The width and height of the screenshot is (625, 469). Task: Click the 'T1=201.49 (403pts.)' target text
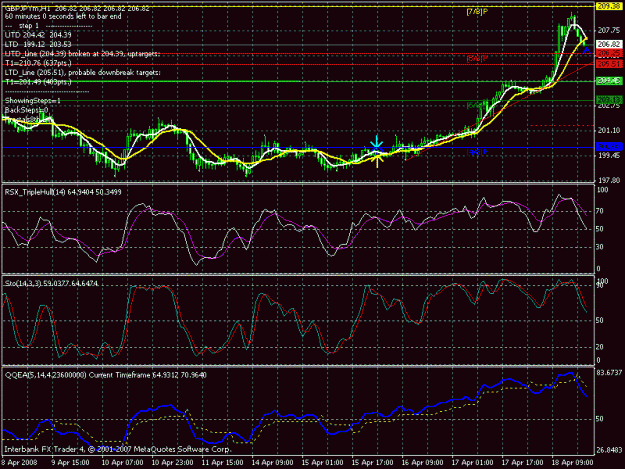[x=38, y=82]
